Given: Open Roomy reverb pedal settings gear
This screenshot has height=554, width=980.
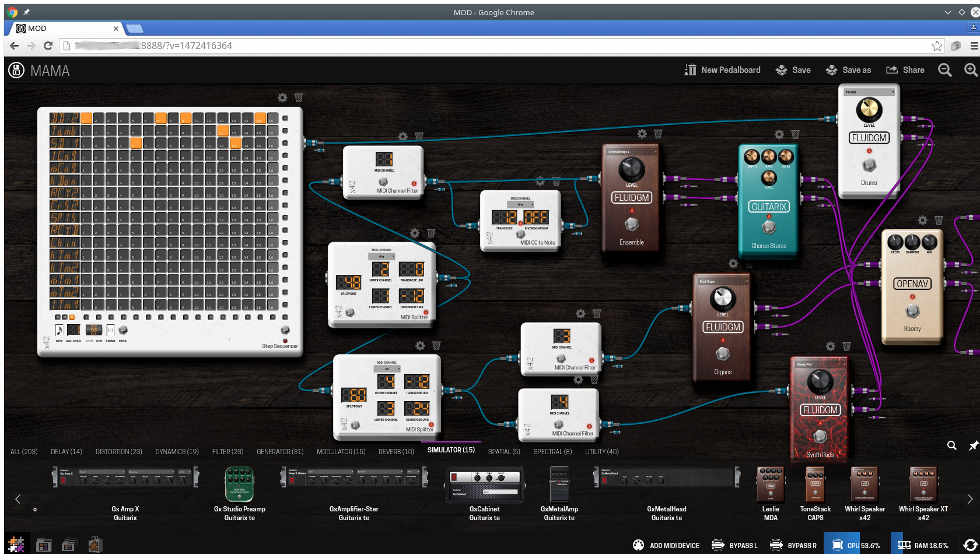Looking at the screenshot, I should click(922, 220).
